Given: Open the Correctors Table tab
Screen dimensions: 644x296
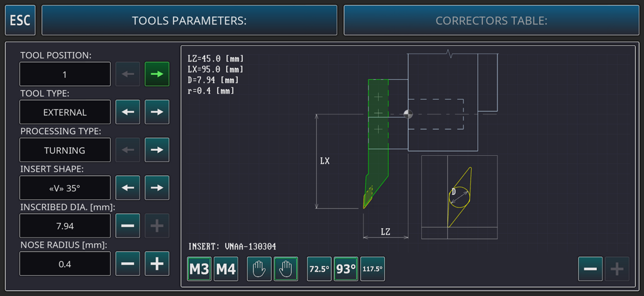Looking at the screenshot, I should click(491, 20).
